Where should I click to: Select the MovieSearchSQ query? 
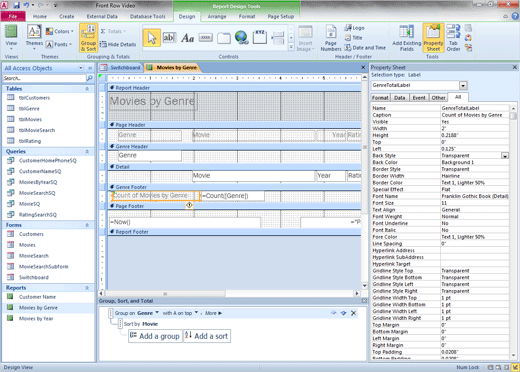37,193
